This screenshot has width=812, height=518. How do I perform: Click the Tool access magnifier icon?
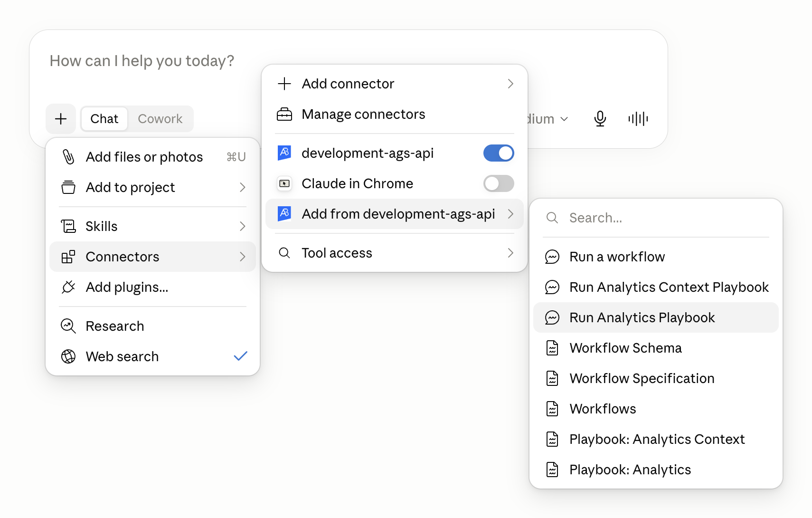pyautogui.click(x=284, y=253)
